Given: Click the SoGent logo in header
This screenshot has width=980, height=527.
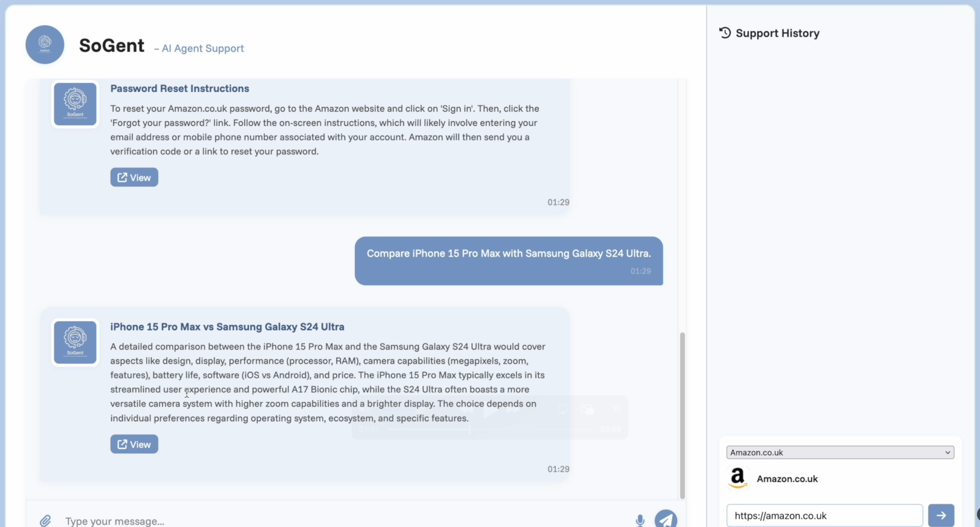Looking at the screenshot, I should 45,45.
